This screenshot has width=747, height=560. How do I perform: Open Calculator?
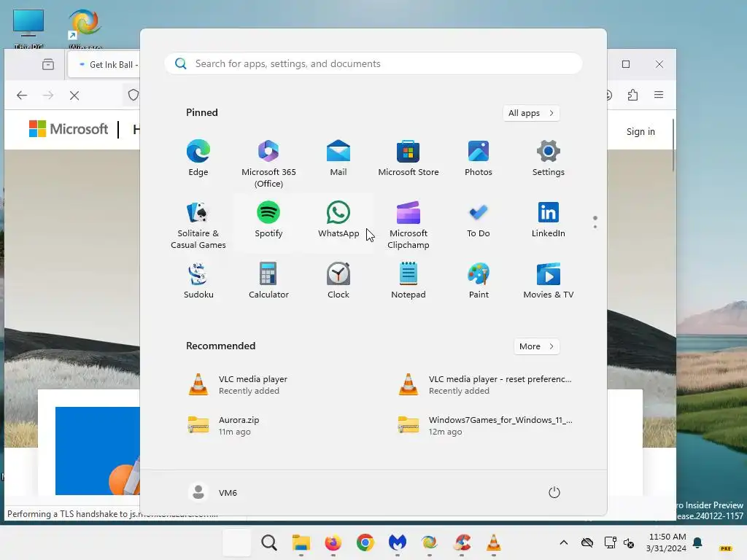tap(268, 281)
